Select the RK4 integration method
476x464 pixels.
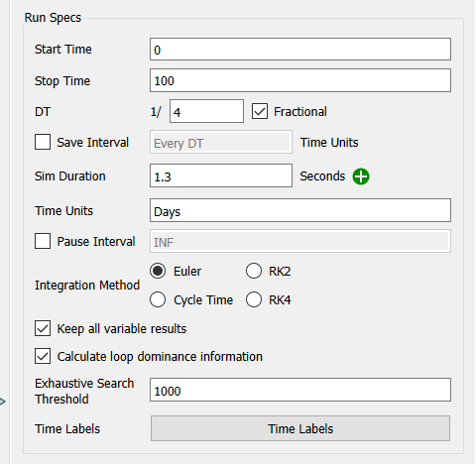254,299
